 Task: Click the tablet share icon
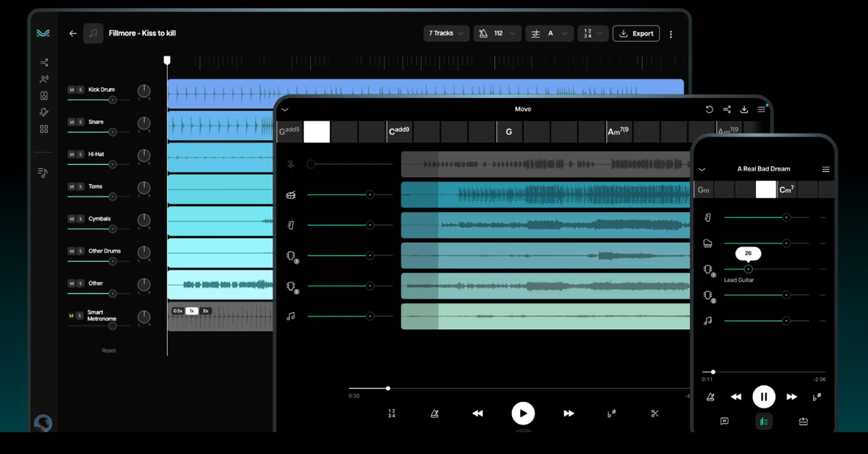pos(727,109)
